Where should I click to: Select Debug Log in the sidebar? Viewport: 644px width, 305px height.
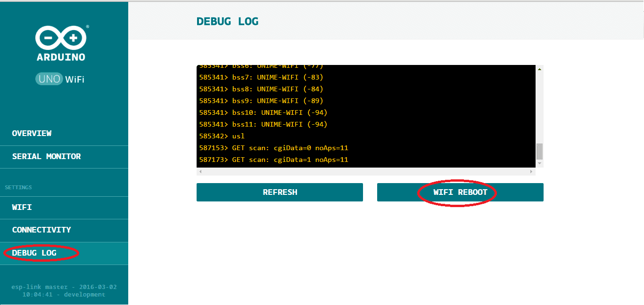coord(34,253)
